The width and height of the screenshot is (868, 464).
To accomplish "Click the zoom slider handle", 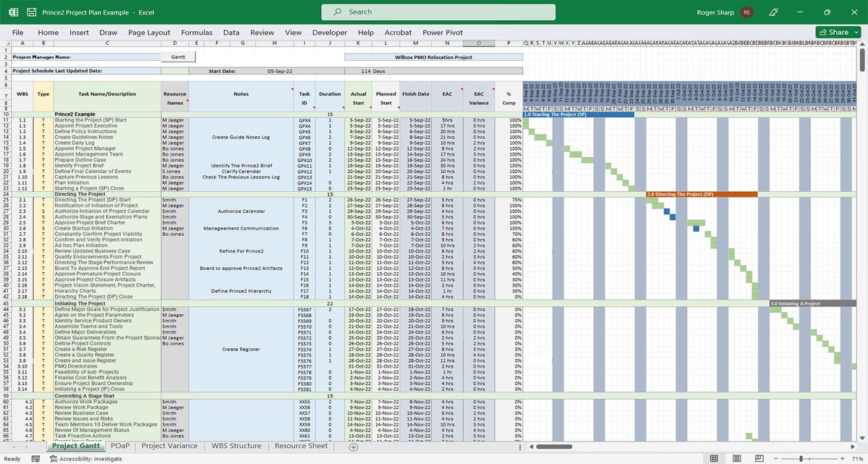I will point(801,458).
